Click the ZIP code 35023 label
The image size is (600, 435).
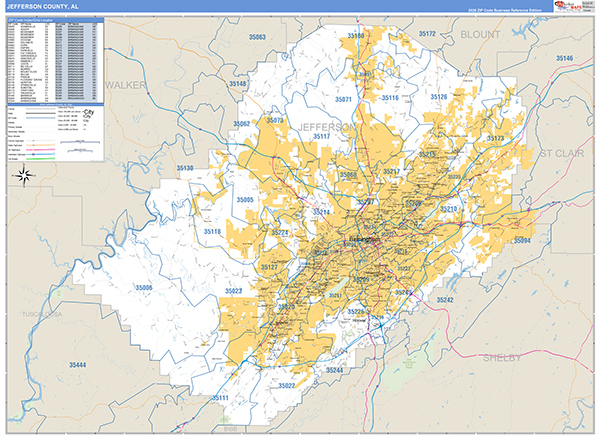[x=233, y=291]
